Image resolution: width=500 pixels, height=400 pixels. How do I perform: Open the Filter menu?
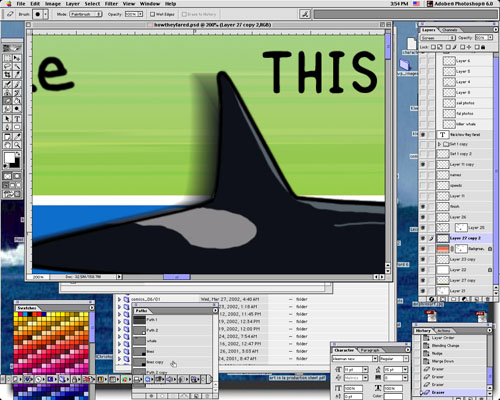click(x=111, y=4)
